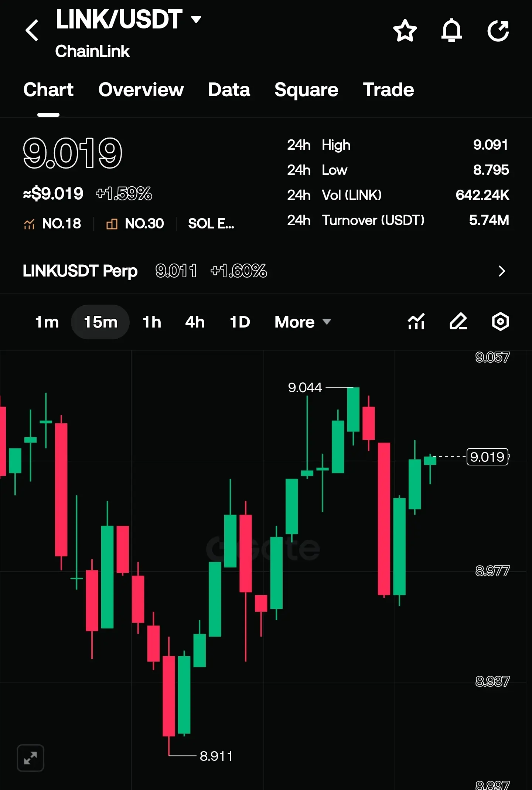Image resolution: width=532 pixels, height=790 pixels.
Task: Tap the Perp price 9.011
Action: (x=176, y=271)
